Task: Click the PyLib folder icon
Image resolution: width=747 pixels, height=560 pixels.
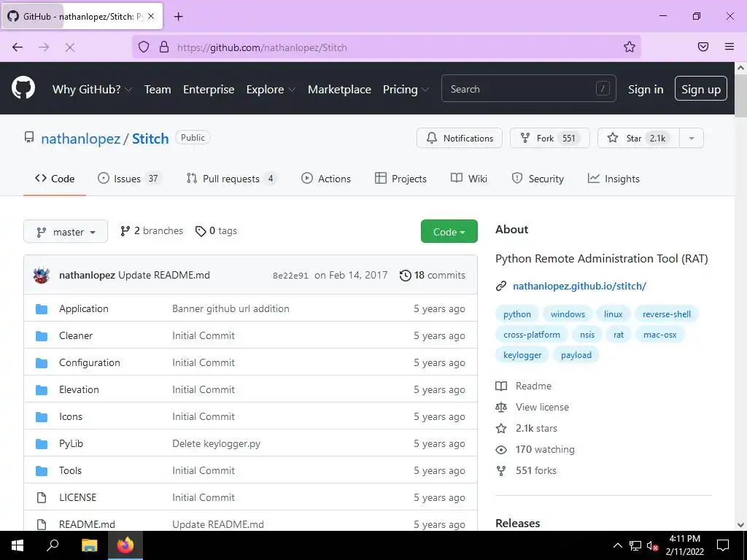Action: coord(42,444)
